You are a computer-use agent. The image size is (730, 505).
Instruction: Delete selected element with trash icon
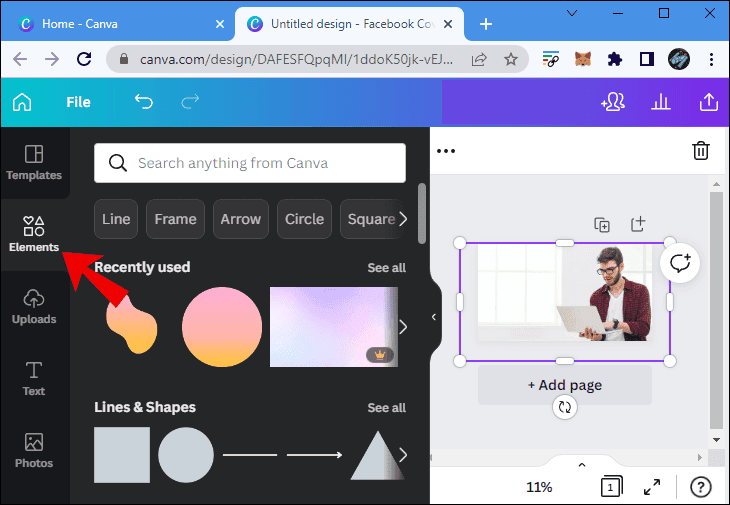coord(701,151)
